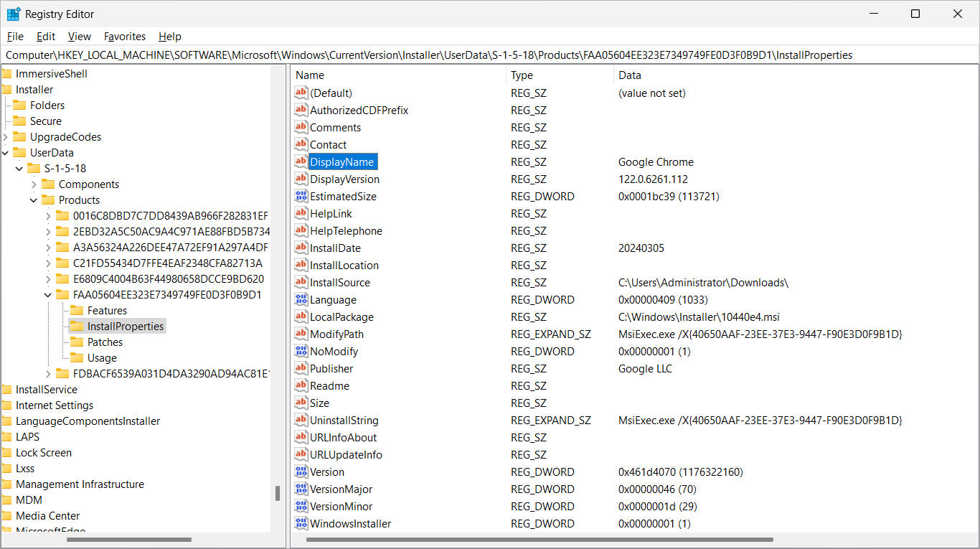Select the icon beside DisplayVersion value
980x549 pixels.
pyautogui.click(x=301, y=179)
